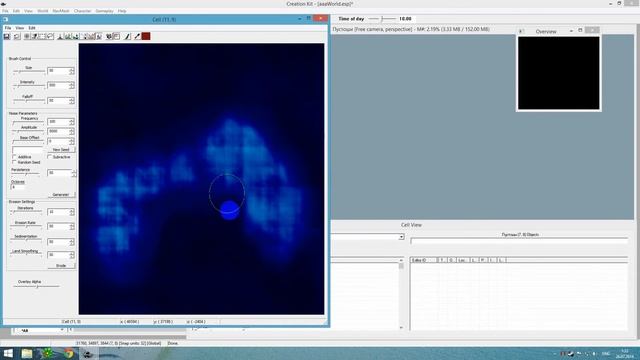Click the Persistence value field

[x=60, y=173]
